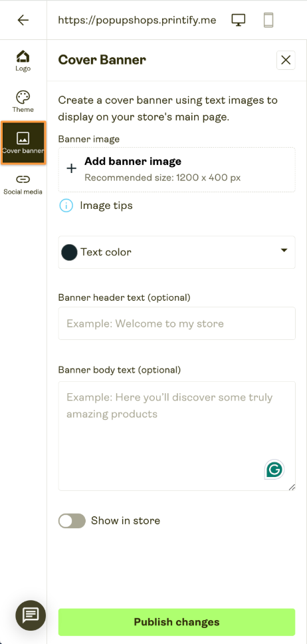Image resolution: width=307 pixels, height=644 pixels.
Task: Open the Social media section
Action: 23,184
